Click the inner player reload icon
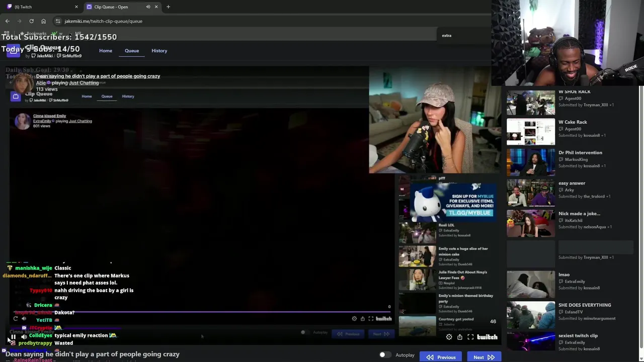The width and height of the screenshot is (644, 362). pyautogui.click(x=16, y=318)
